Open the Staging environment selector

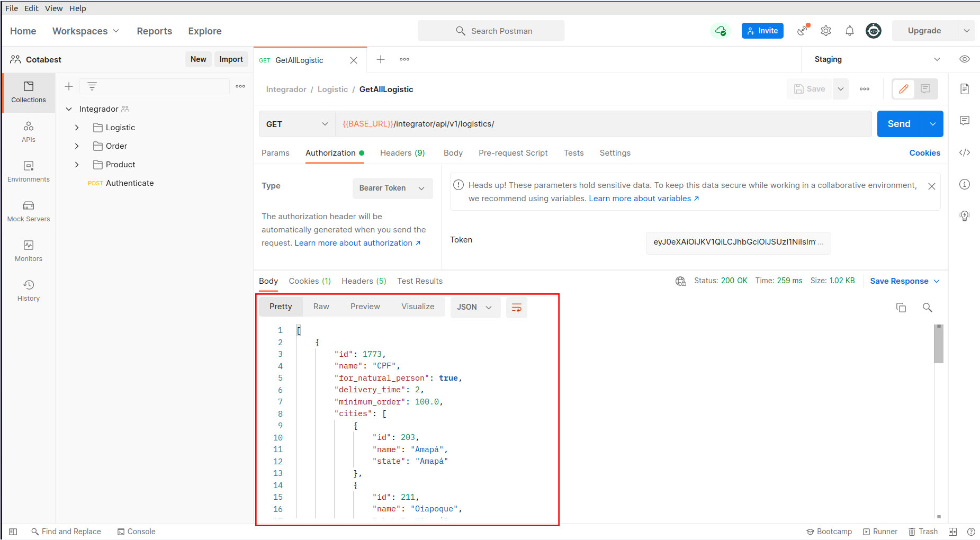[x=877, y=59]
